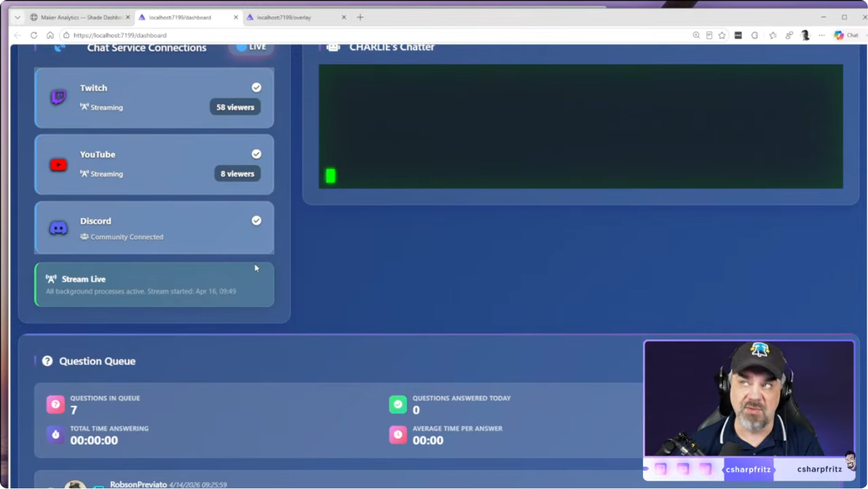Viewport: 868px width, 489px height.
Task: Click the Average Time Per Answer clock icon
Action: [398, 435]
